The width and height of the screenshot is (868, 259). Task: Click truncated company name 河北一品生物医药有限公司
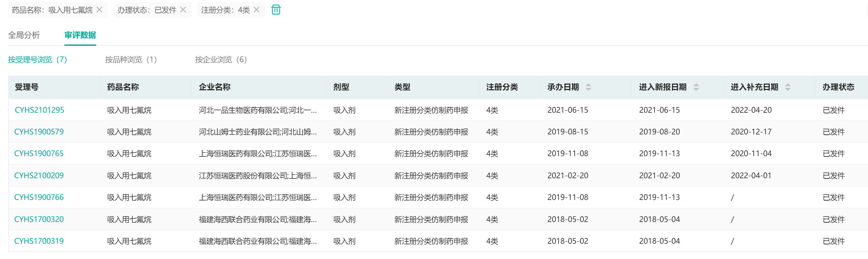point(258,110)
